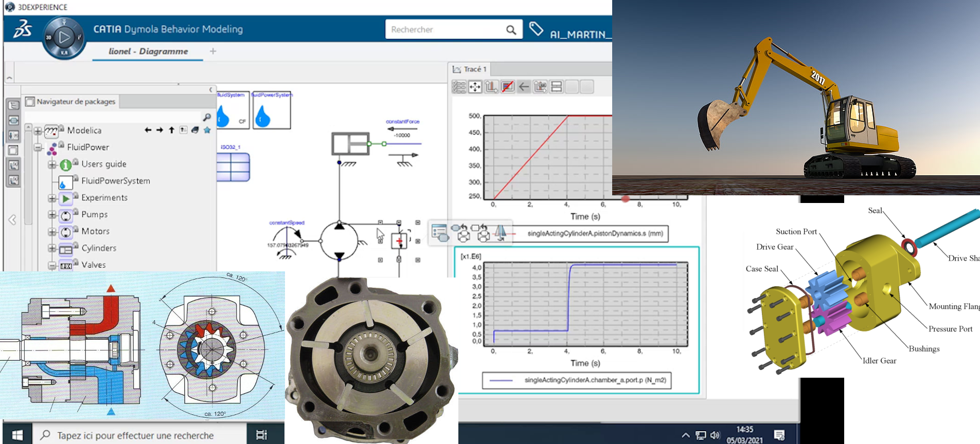This screenshot has width=980, height=444.
Task: Expand the Cylinders tree node
Action: pos(52,248)
